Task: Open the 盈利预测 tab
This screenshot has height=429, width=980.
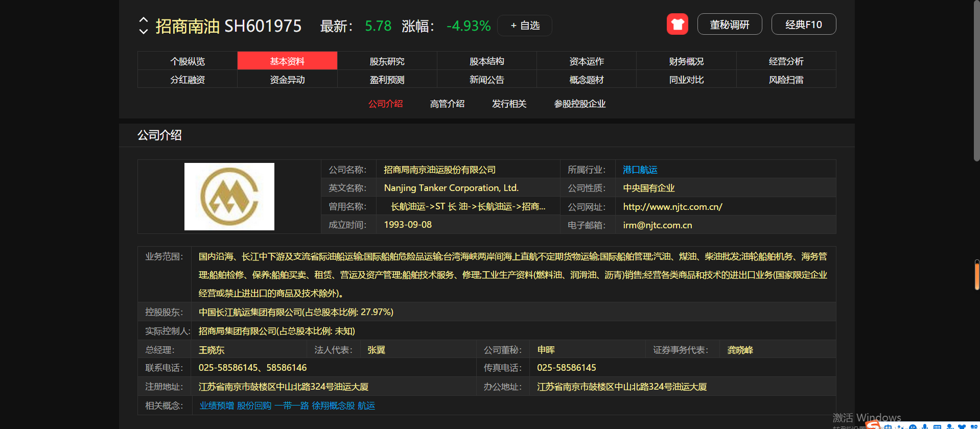Action: [x=387, y=79]
